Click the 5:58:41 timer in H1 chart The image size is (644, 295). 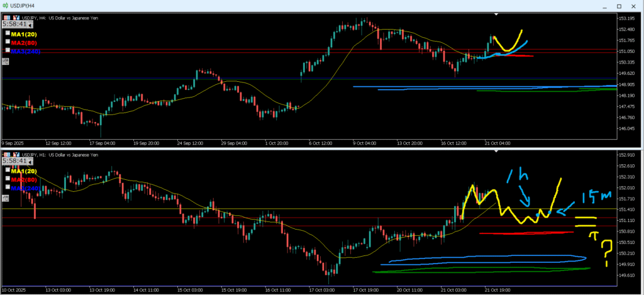tap(14, 161)
